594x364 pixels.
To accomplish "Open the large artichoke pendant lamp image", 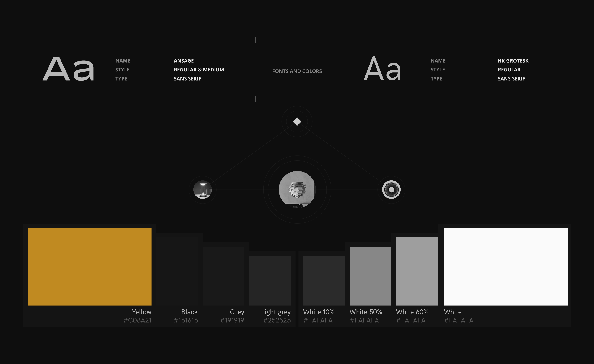I will point(297,189).
